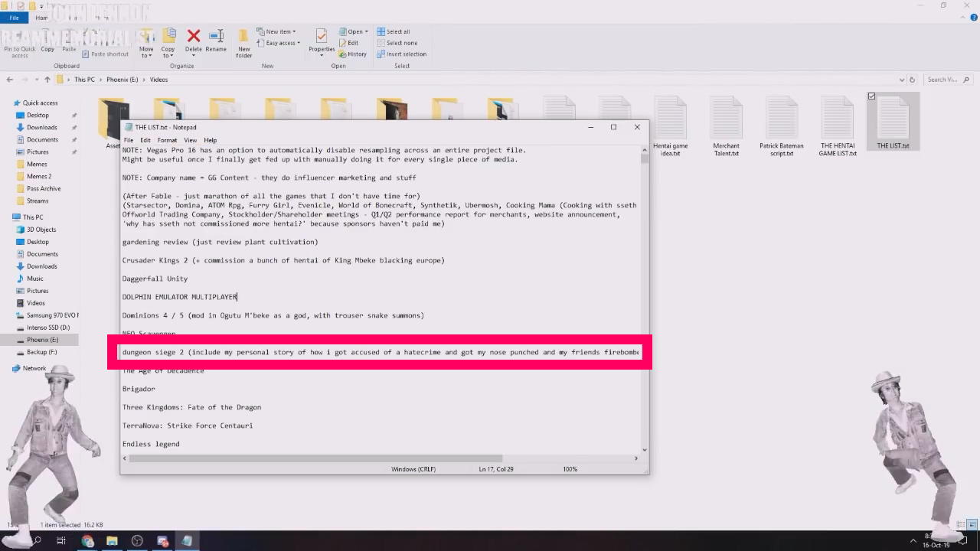This screenshot has height=551, width=980.
Task: Open Notepad's Edit menu
Action: click(x=145, y=141)
